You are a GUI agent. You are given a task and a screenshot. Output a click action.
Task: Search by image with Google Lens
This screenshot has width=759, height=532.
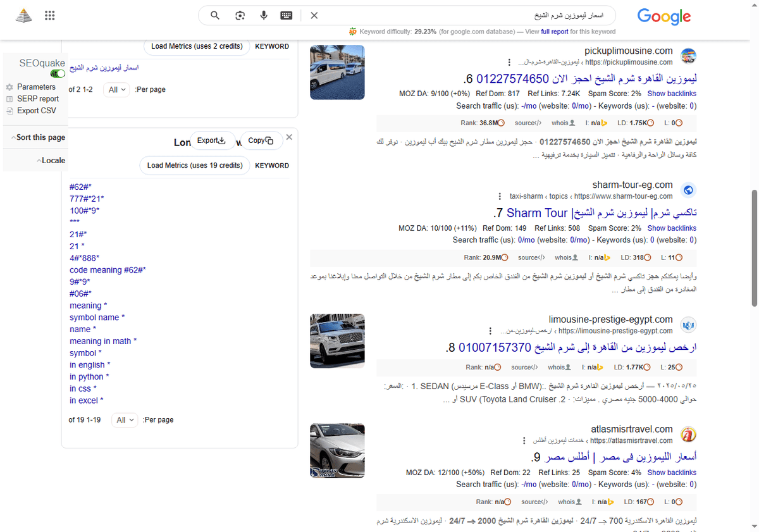coord(240,15)
